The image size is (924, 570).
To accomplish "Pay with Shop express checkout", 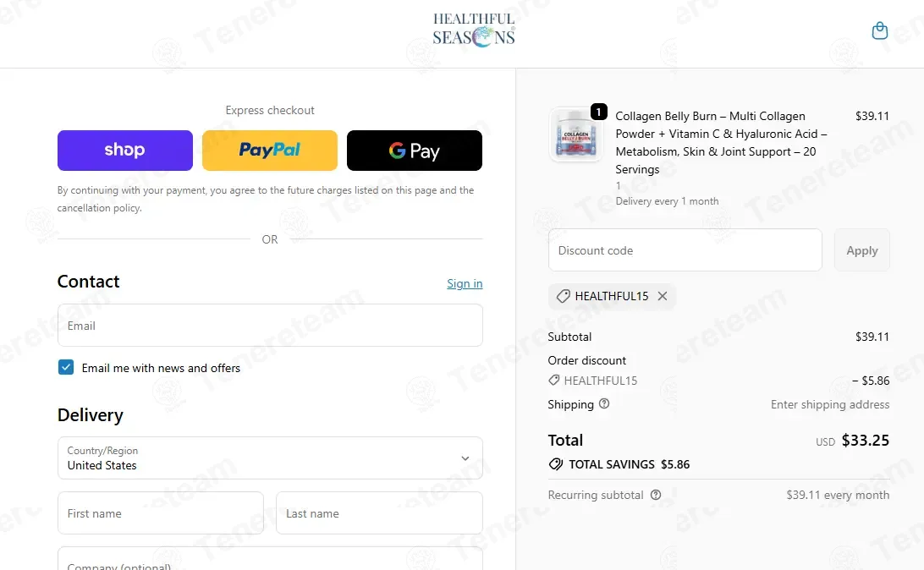I will click(125, 151).
